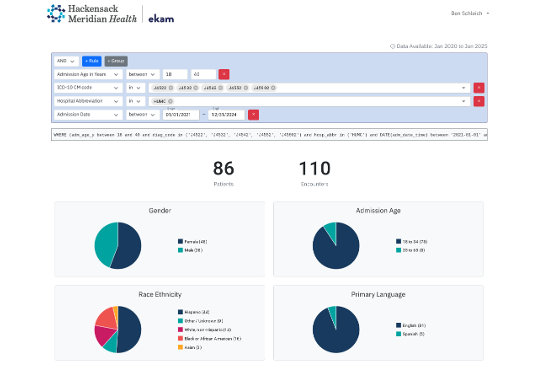Click the teal Male slice in Gender pie
Screen dimensions: 538x371
coord(106,243)
